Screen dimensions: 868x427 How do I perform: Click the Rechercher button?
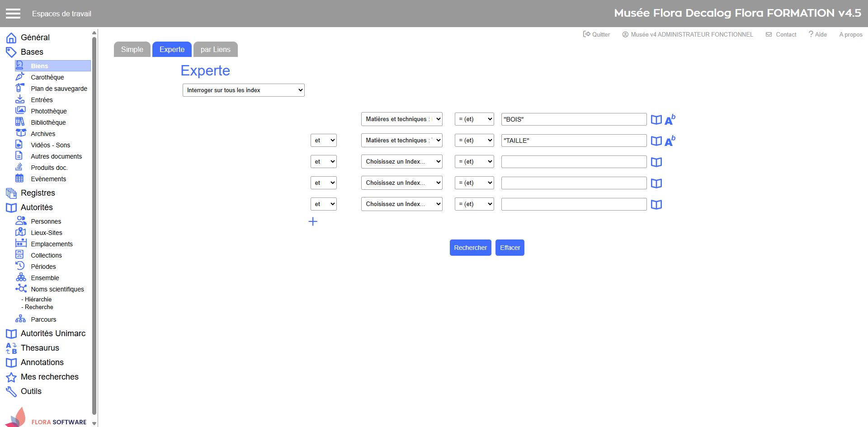[x=470, y=248]
